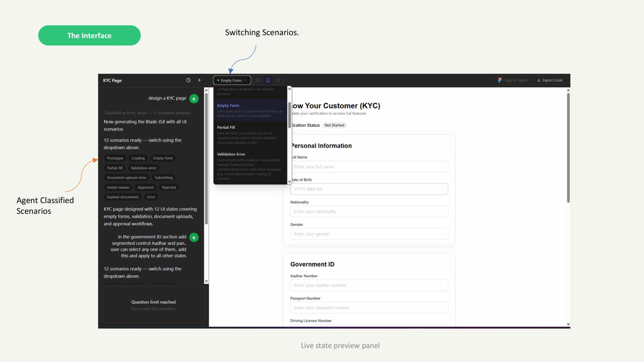This screenshot has width=644, height=362.
Task: Click K avatar beside government ID message
Action: [x=194, y=237]
